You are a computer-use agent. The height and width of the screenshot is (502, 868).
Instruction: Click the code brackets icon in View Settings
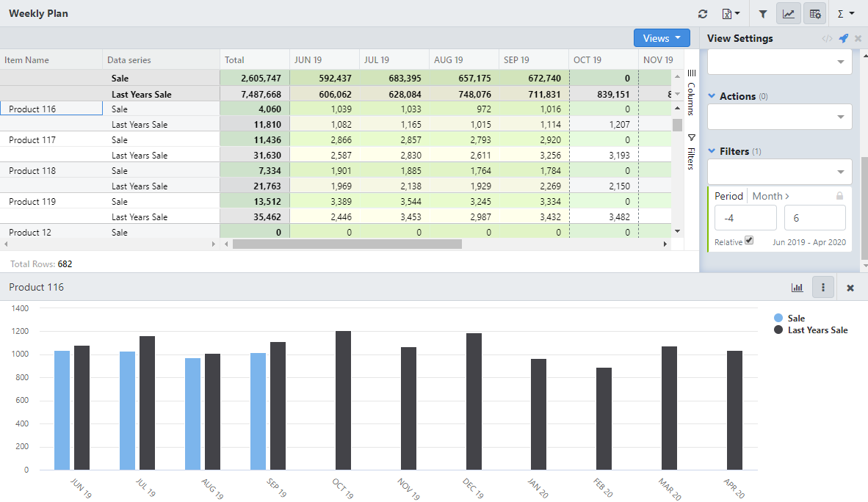[x=827, y=38]
